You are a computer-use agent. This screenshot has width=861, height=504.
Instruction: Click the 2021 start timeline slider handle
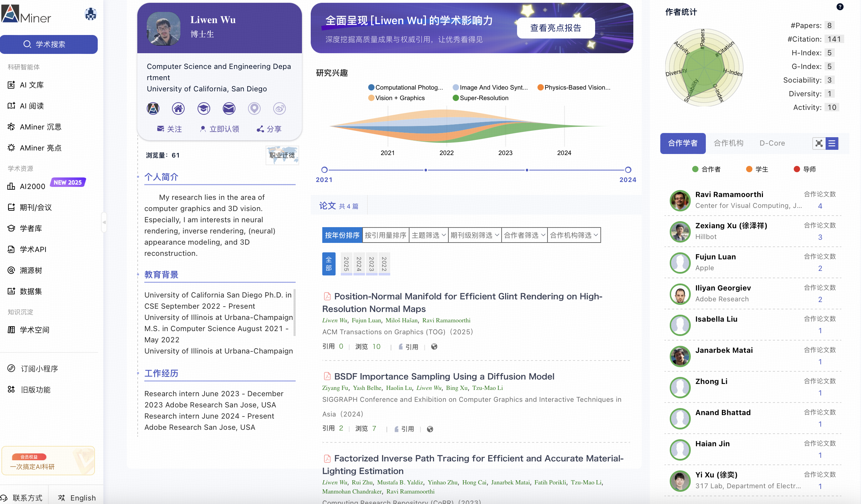324,170
